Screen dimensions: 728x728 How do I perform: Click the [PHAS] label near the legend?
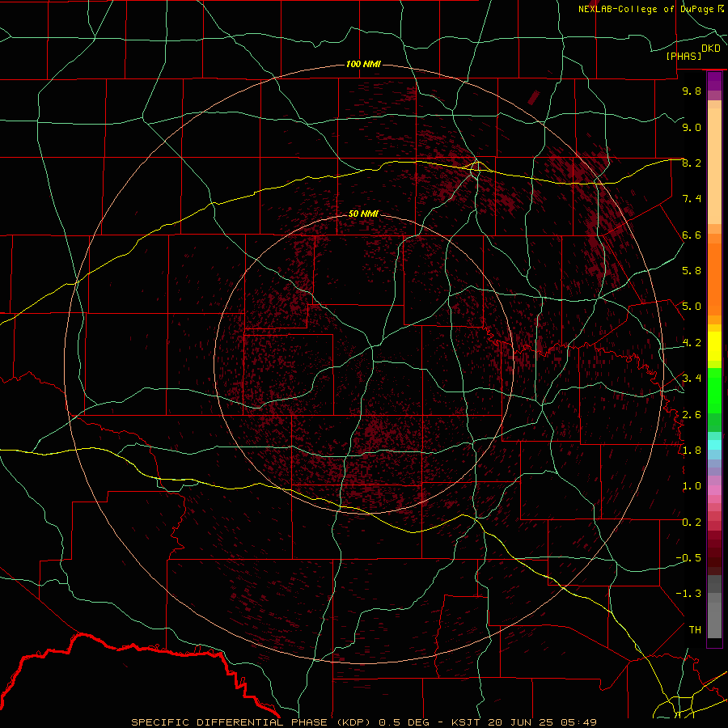point(684,56)
